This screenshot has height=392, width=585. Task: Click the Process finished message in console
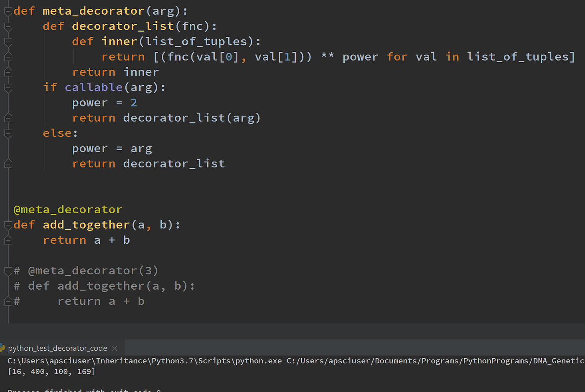[84, 390]
